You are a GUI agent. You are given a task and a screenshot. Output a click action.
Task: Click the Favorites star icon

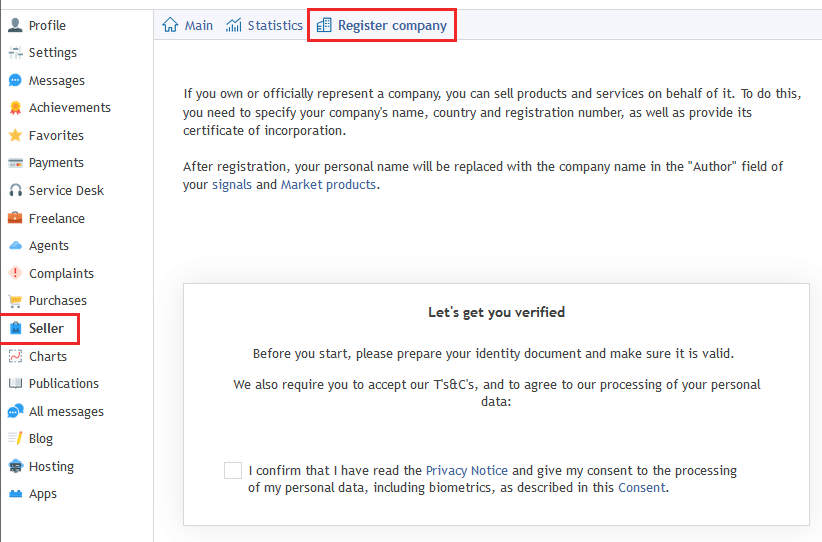[15, 135]
